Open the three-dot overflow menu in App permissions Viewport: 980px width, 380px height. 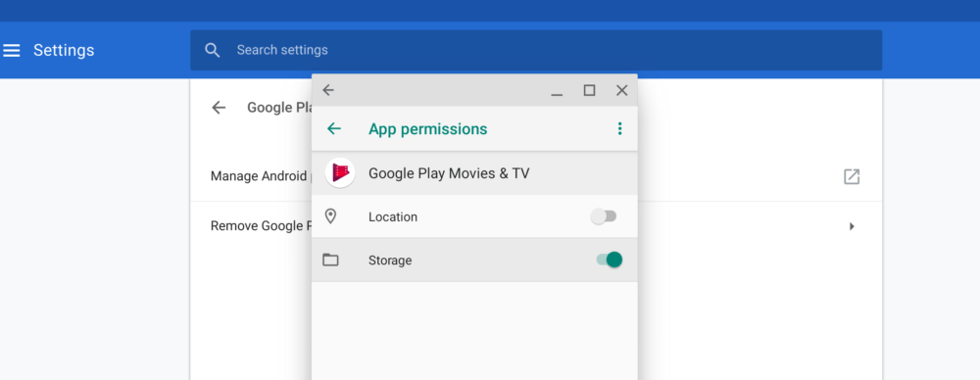619,128
